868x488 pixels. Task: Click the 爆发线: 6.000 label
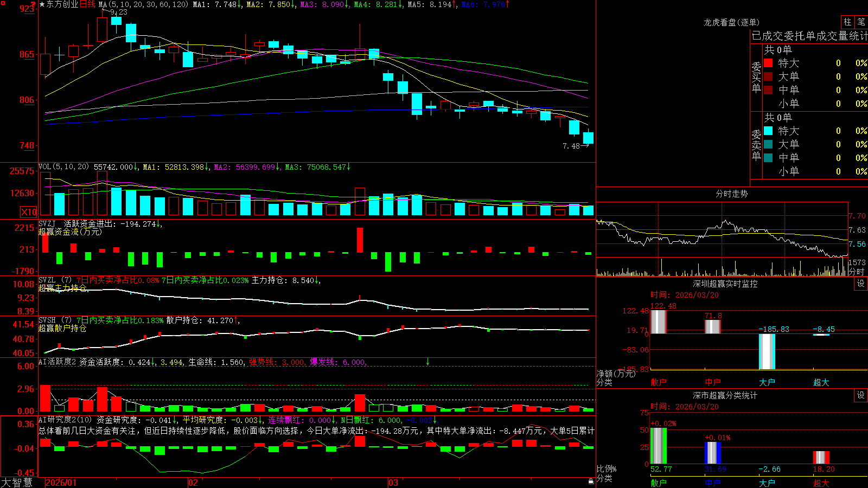pos(337,362)
